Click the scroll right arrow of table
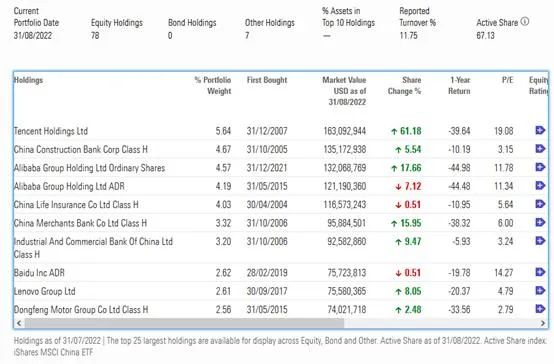This screenshot has height=364, width=554. pos(543,323)
